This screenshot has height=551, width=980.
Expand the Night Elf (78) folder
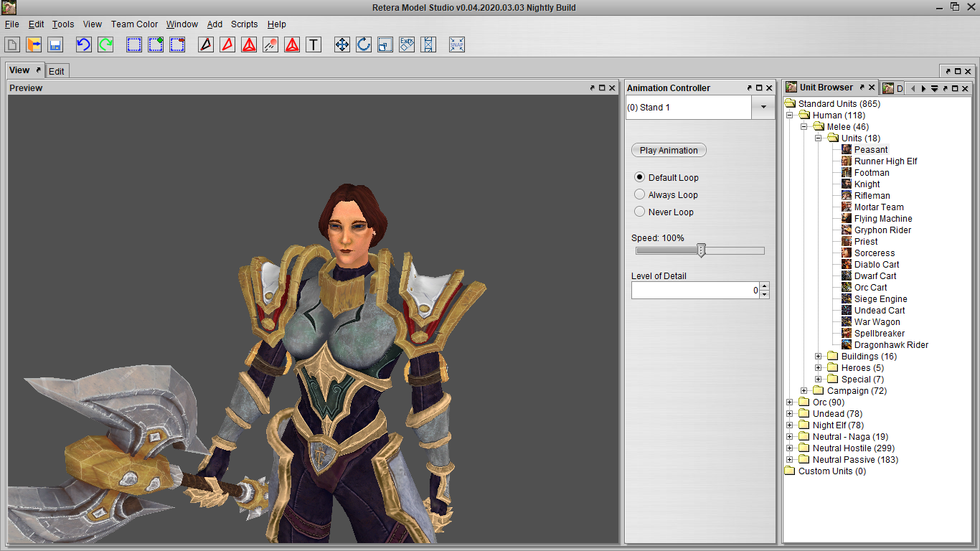[790, 425]
